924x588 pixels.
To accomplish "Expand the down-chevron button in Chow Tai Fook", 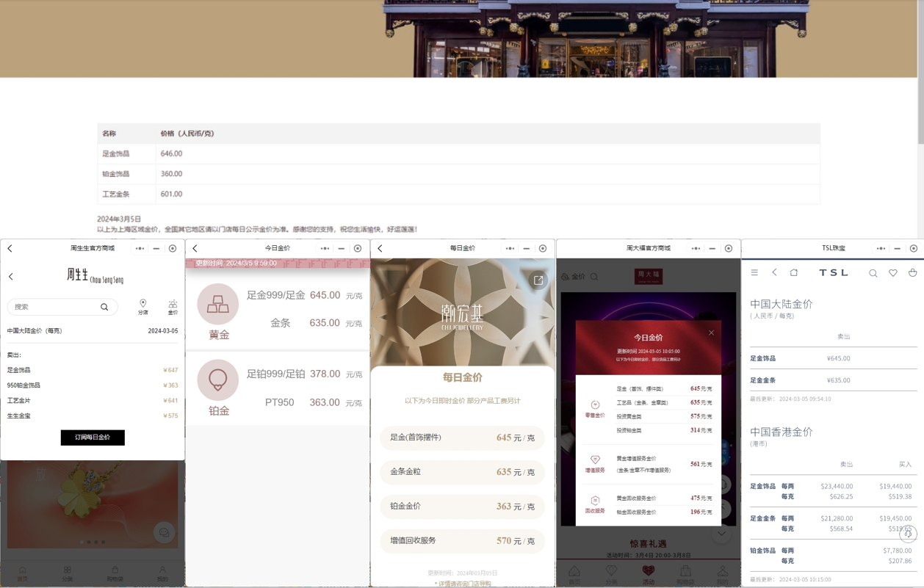I will (x=721, y=534).
